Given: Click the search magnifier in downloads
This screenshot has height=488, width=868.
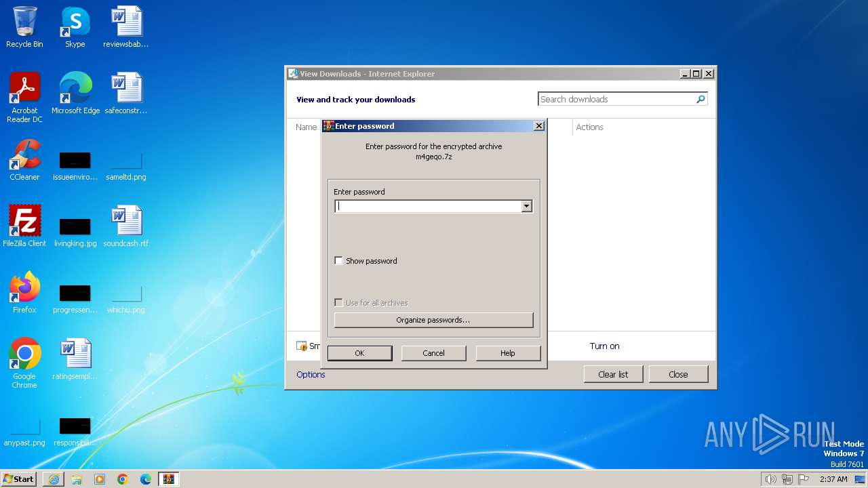Looking at the screenshot, I should (701, 99).
